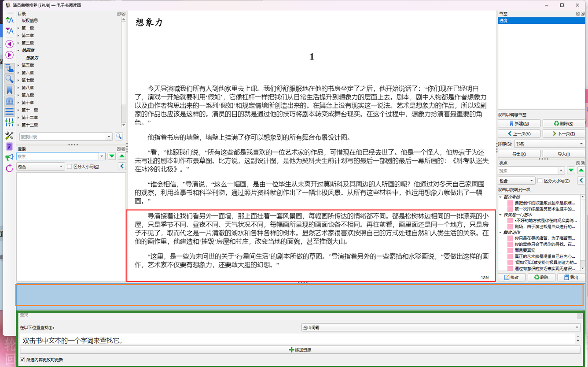Image resolution: width=588 pixels, height=367 pixels.
Task: Open 第十章 in table of contents
Action: tap(28, 103)
